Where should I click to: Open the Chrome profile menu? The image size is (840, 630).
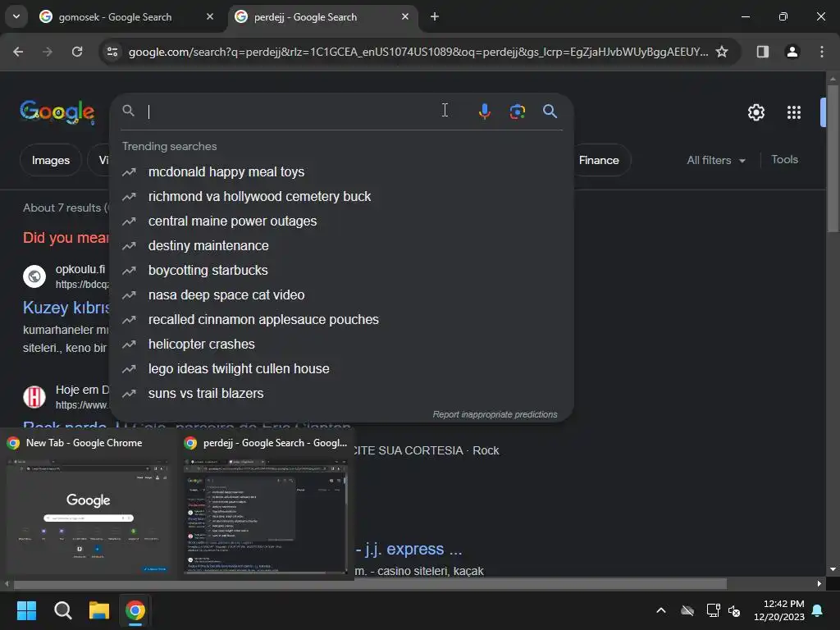tap(792, 52)
